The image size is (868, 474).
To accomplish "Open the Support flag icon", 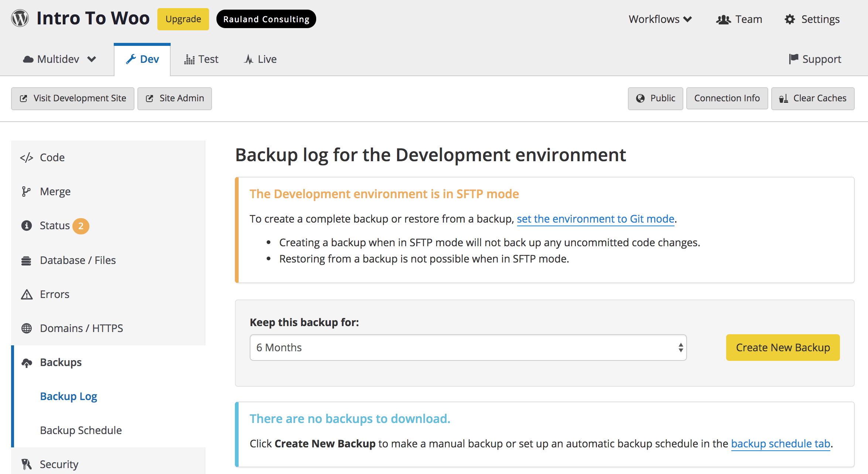I will (794, 58).
